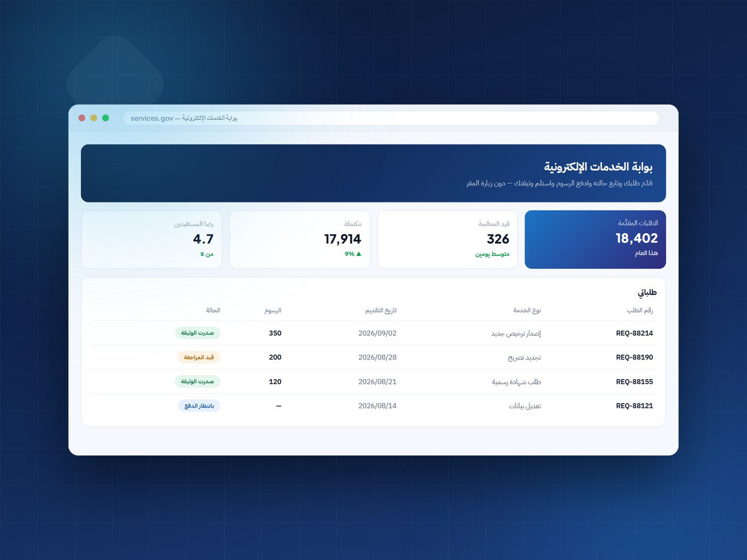Click the طلب شهادة رسمية service cell
747x560 pixels.
point(516,382)
